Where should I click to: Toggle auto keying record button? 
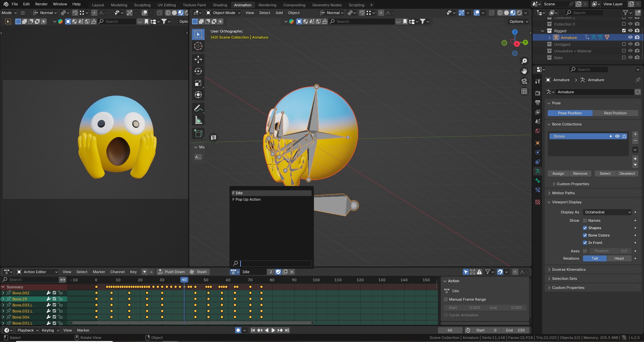click(x=238, y=330)
